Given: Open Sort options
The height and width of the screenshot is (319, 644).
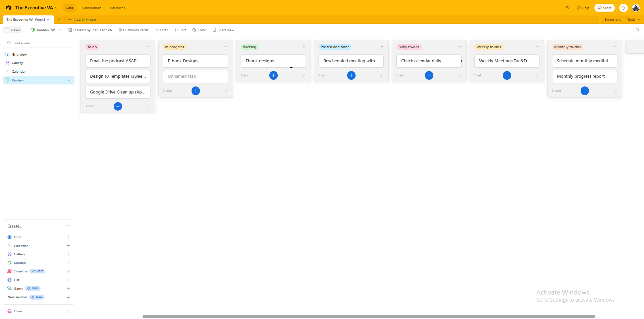Looking at the screenshot, I should click(x=180, y=30).
